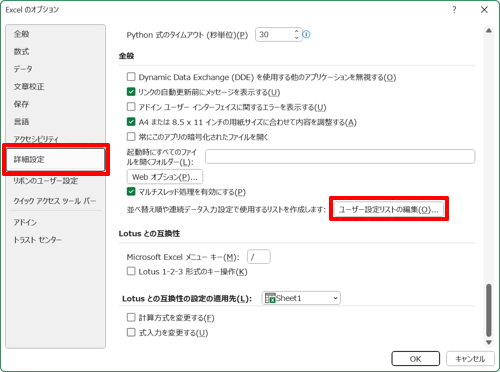Uncheck the A4 または 8.5 x 11 paper size option

131,122
